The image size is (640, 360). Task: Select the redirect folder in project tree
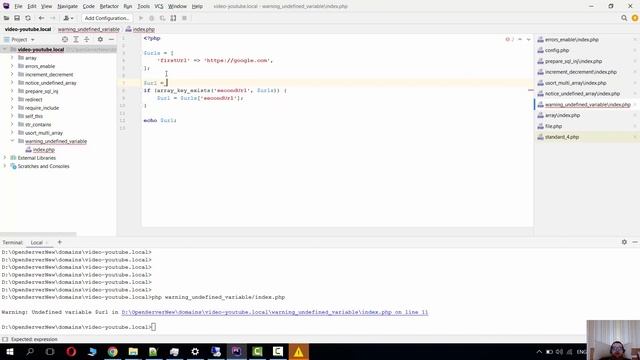coord(33,100)
